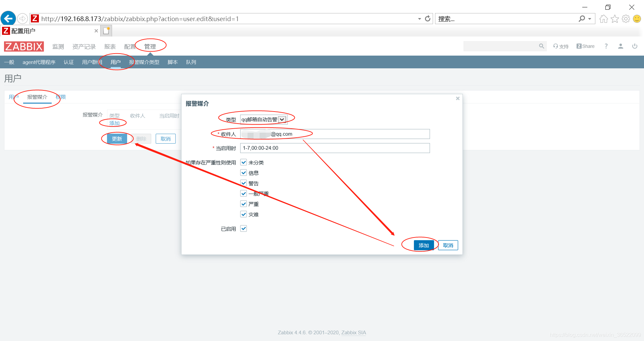
Task: Toggle the 一般严重 severity checkbox
Action: pos(244,194)
